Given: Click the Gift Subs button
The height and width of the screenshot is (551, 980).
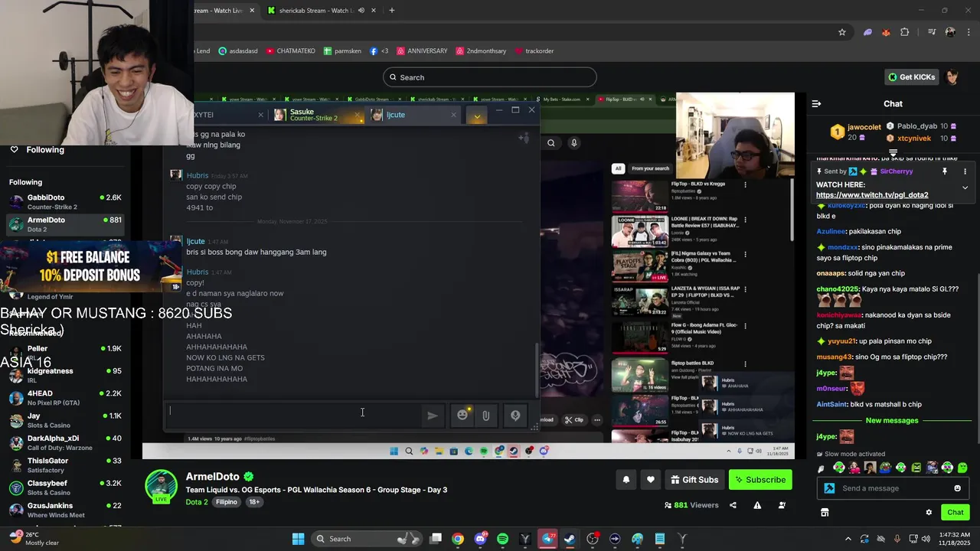Looking at the screenshot, I should click(694, 480).
